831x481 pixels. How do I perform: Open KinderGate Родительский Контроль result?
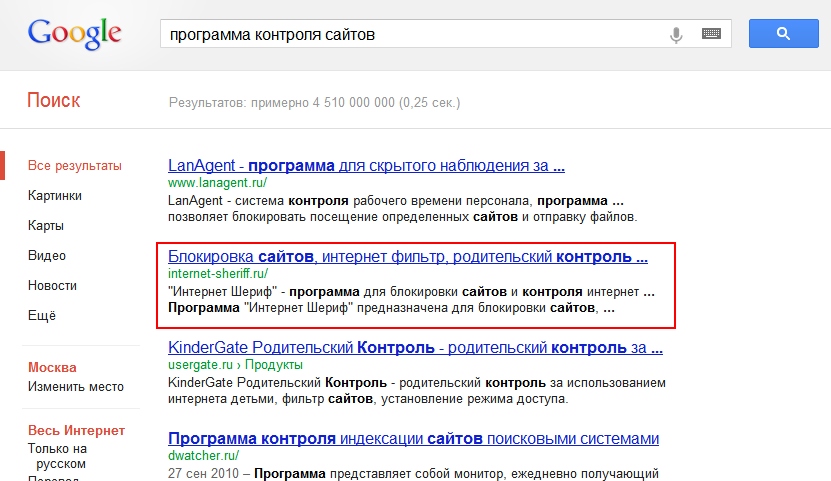click(x=415, y=348)
